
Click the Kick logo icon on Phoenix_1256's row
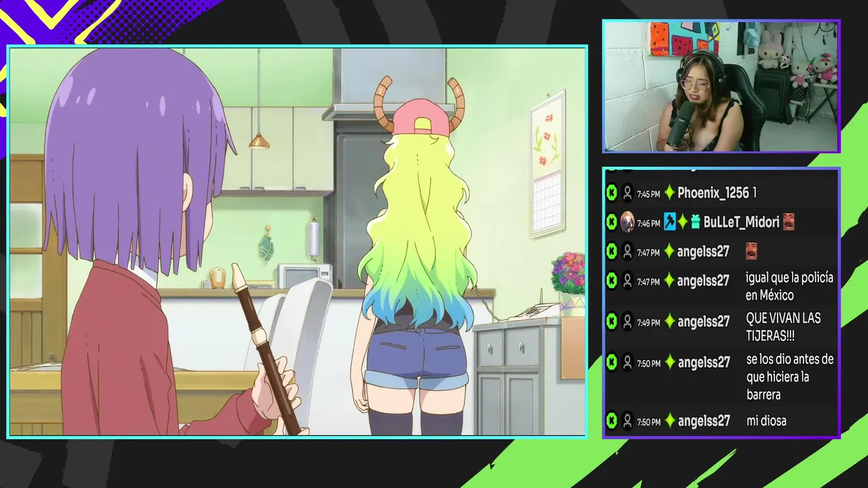click(x=611, y=193)
